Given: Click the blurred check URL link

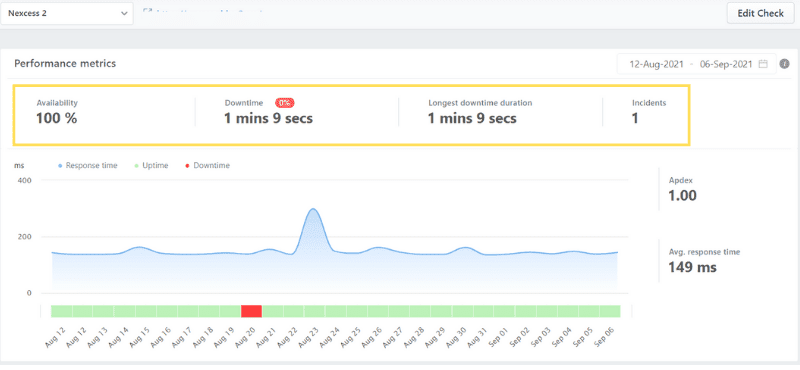Looking at the screenshot, I should tap(208, 10).
